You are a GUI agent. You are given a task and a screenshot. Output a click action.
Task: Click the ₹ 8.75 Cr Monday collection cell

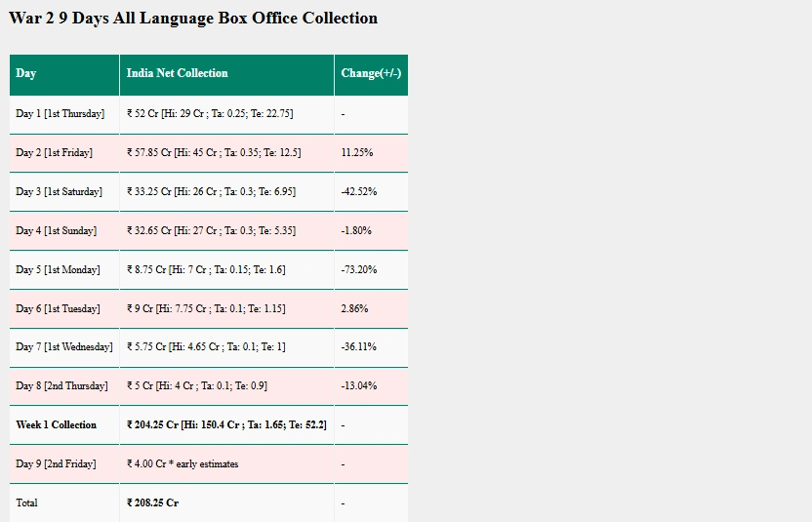206,270
